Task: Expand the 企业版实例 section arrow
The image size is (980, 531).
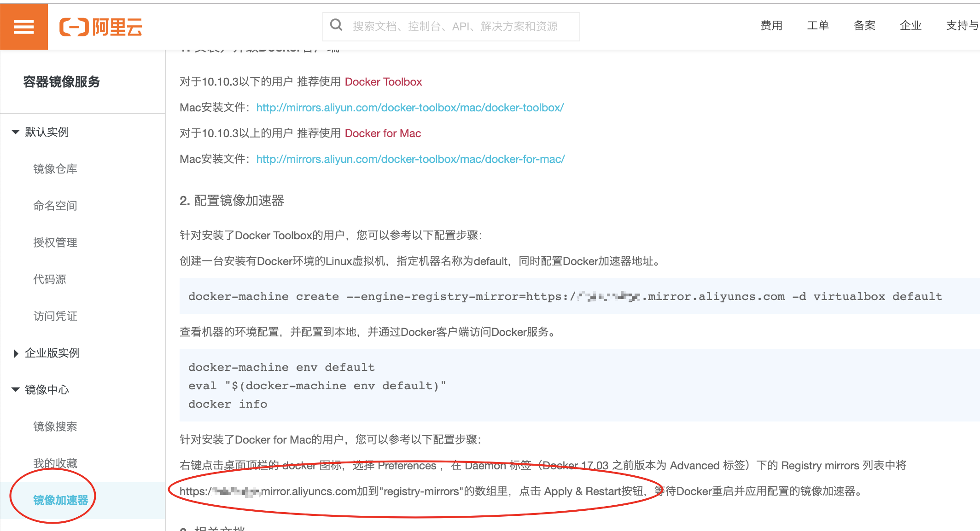Action: 16,353
